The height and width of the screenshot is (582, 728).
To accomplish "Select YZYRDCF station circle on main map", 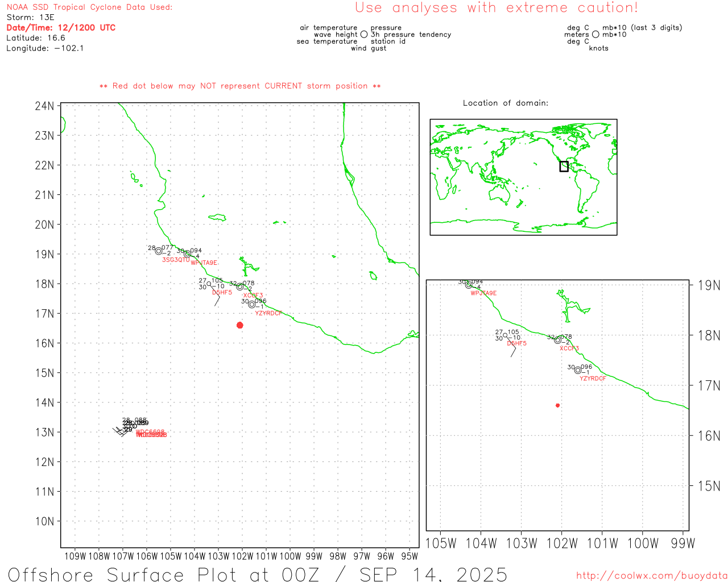I will [252, 304].
